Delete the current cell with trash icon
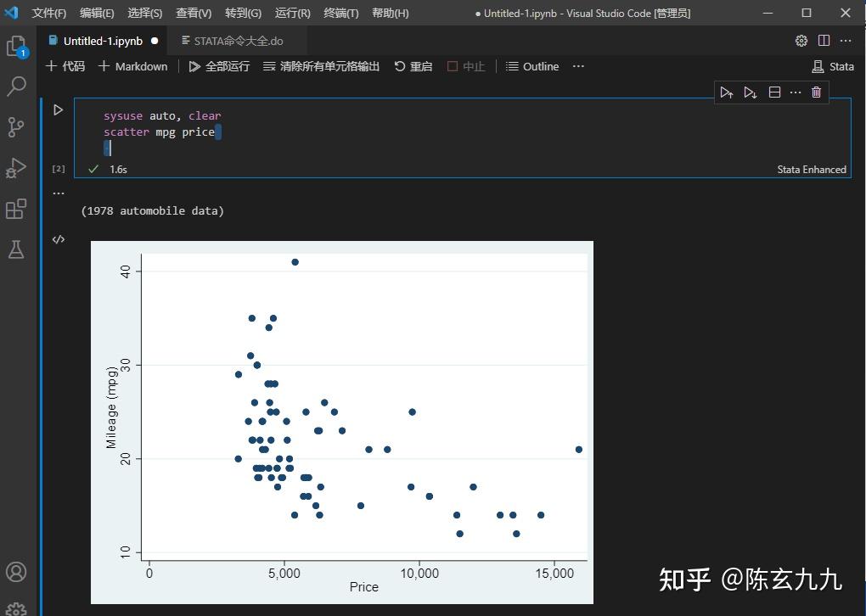Screen dimensions: 866x616 click(815, 92)
